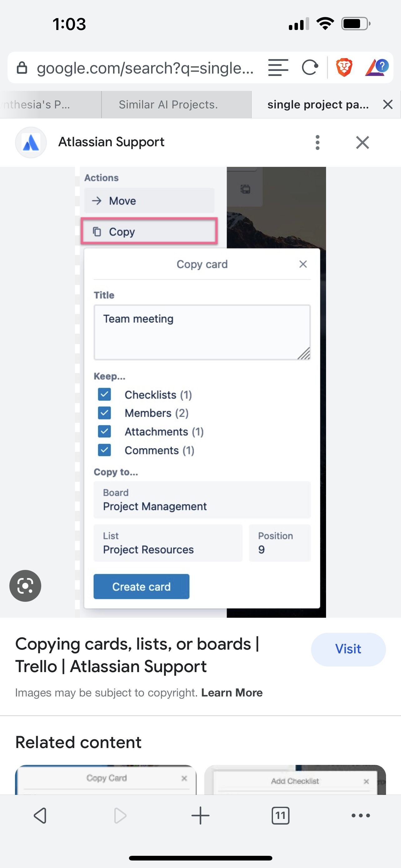The image size is (401, 868).
Task: Tap the reader mode icon in address bar
Action: pyautogui.click(x=278, y=68)
